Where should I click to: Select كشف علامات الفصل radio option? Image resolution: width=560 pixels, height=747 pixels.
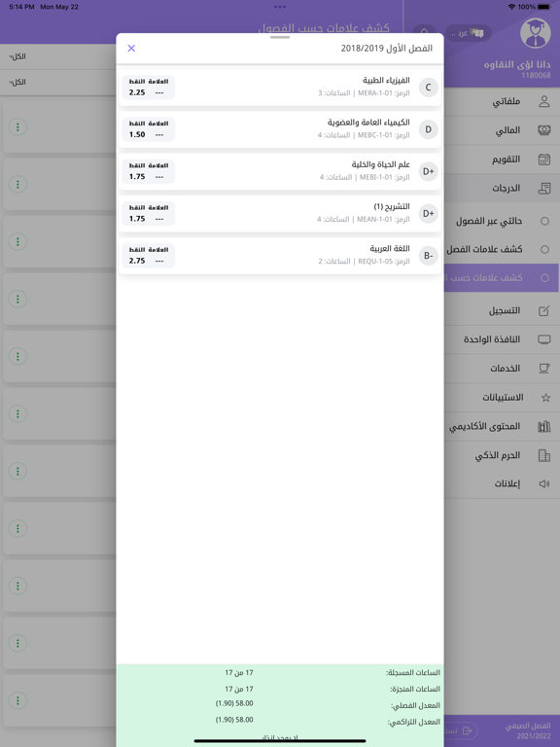coord(544,249)
